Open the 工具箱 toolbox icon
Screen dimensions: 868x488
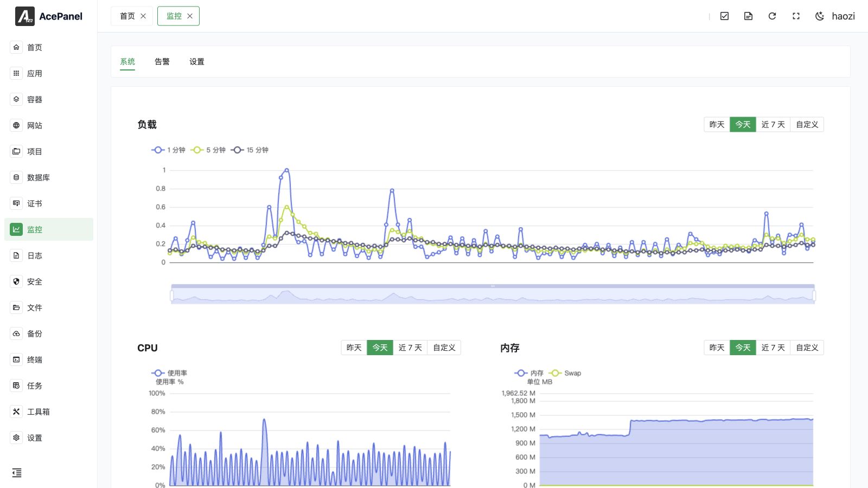[x=16, y=412]
